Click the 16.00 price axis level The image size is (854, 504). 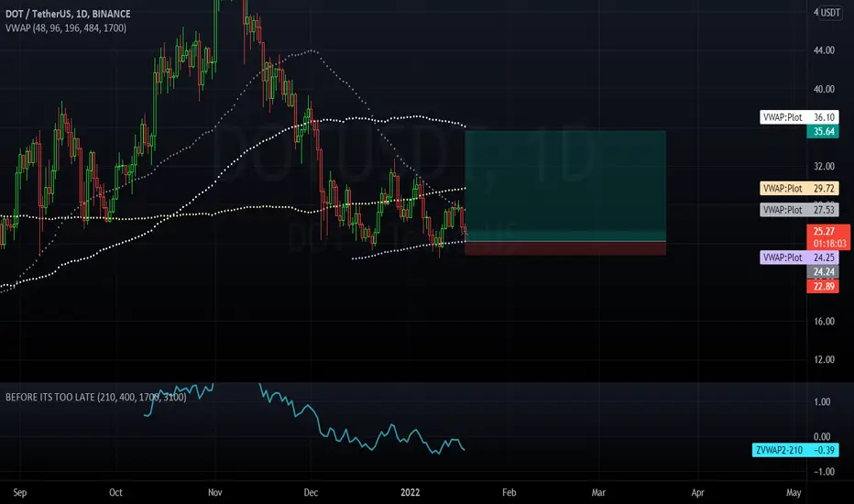tap(824, 321)
